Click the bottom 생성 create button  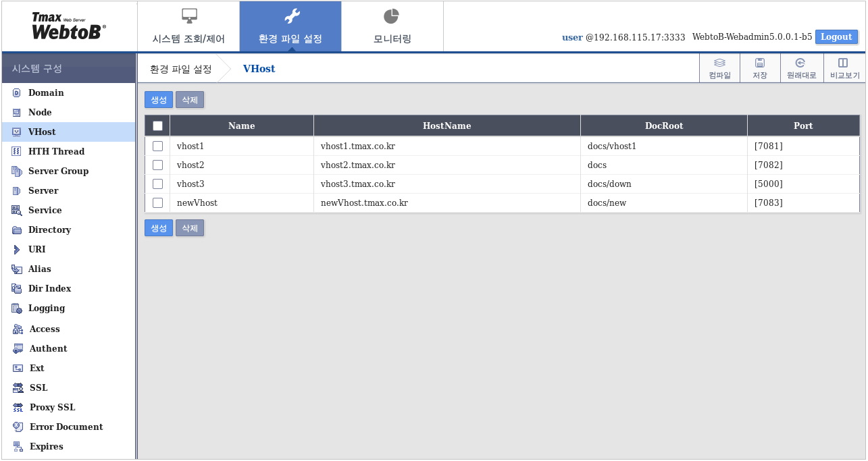(159, 228)
